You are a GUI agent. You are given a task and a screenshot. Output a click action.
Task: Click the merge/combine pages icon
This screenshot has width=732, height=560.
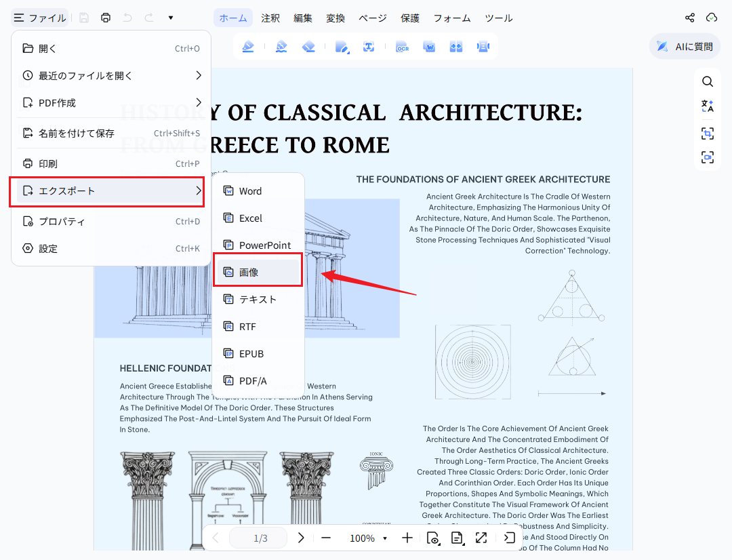456,47
